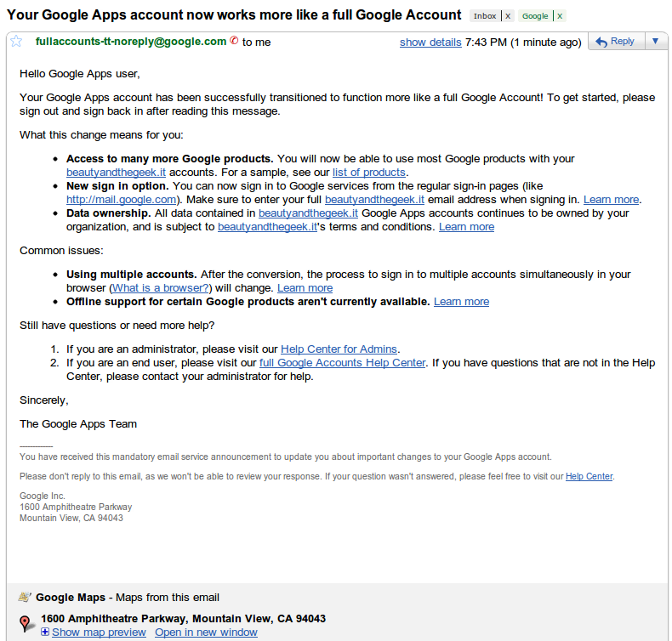The height and width of the screenshot is (641, 672).
Task: Click the red warning icon beside sender
Action: pos(234,41)
